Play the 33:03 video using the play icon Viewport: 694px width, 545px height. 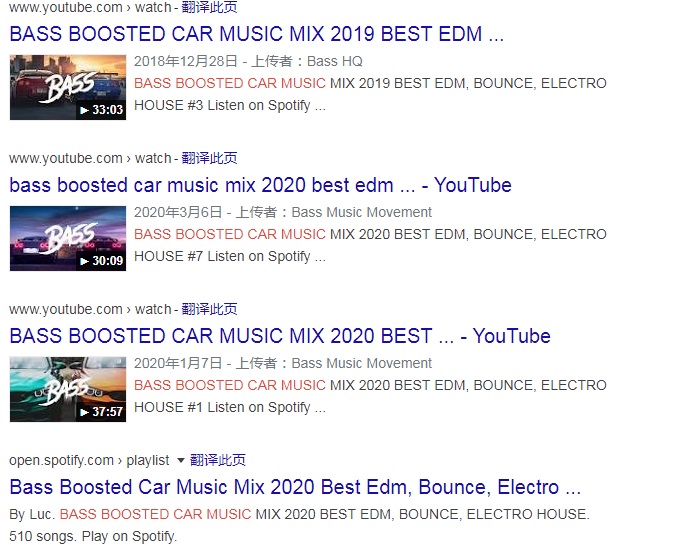[x=84, y=110]
